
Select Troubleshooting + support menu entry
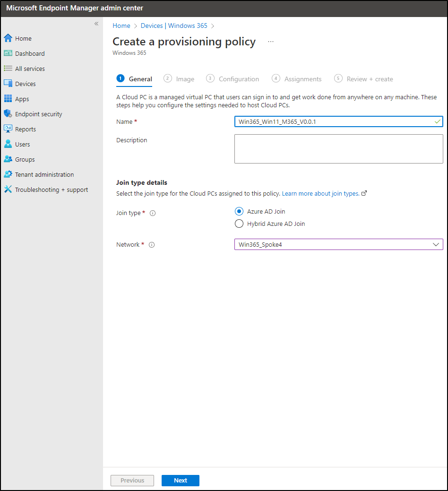pyautogui.click(x=52, y=190)
